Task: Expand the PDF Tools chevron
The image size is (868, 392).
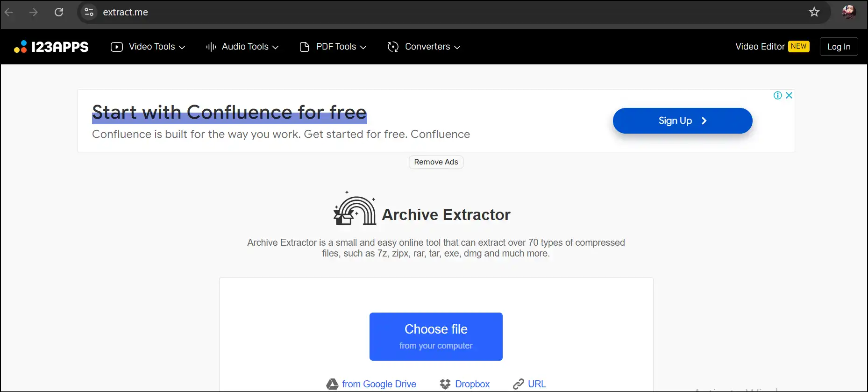Action: (363, 47)
